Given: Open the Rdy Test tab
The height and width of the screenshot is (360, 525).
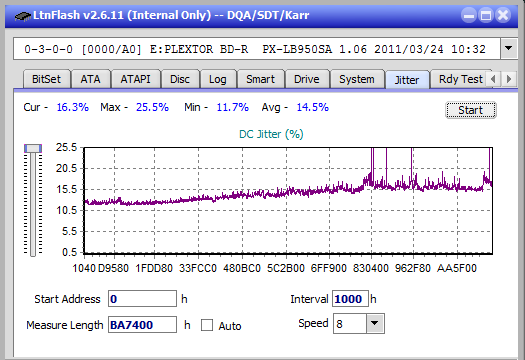Looking at the screenshot, I should tap(460, 79).
